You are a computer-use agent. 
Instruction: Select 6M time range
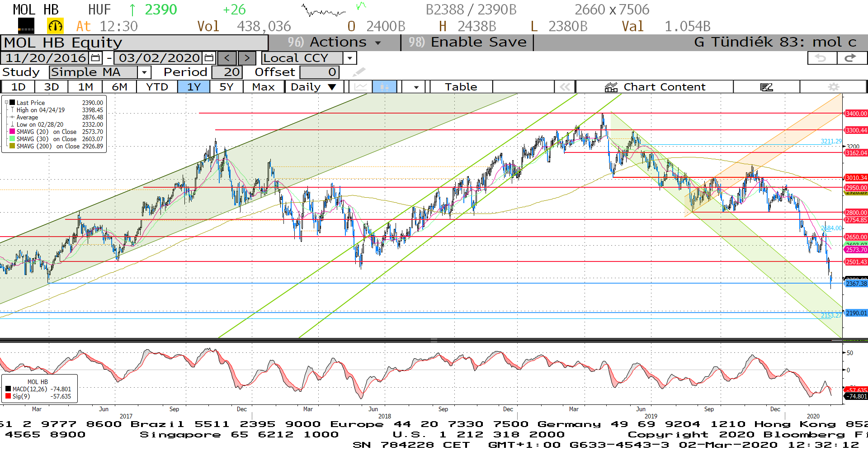pyautogui.click(x=119, y=86)
